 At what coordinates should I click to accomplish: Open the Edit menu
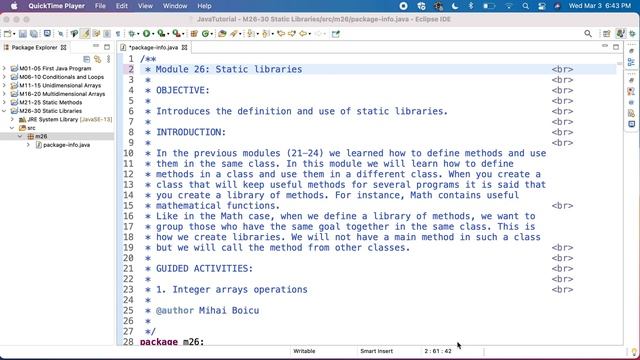click(122, 6)
